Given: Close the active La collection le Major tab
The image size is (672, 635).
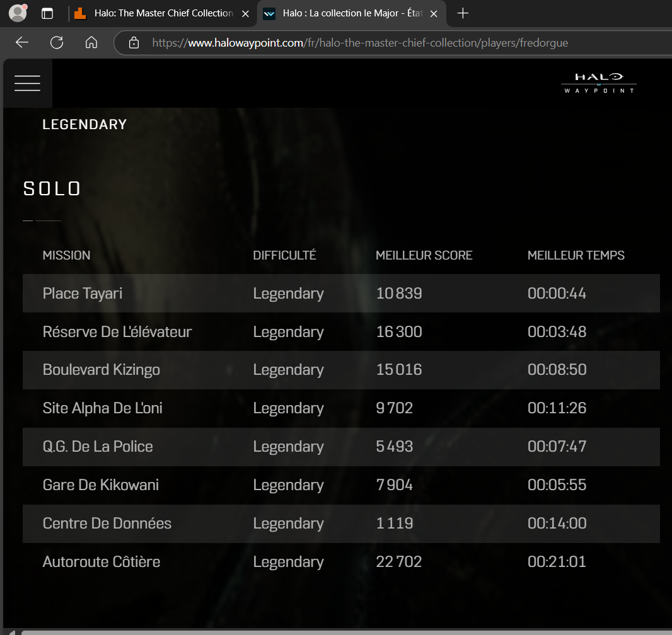Looking at the screenshot, I should pos(434,13).
